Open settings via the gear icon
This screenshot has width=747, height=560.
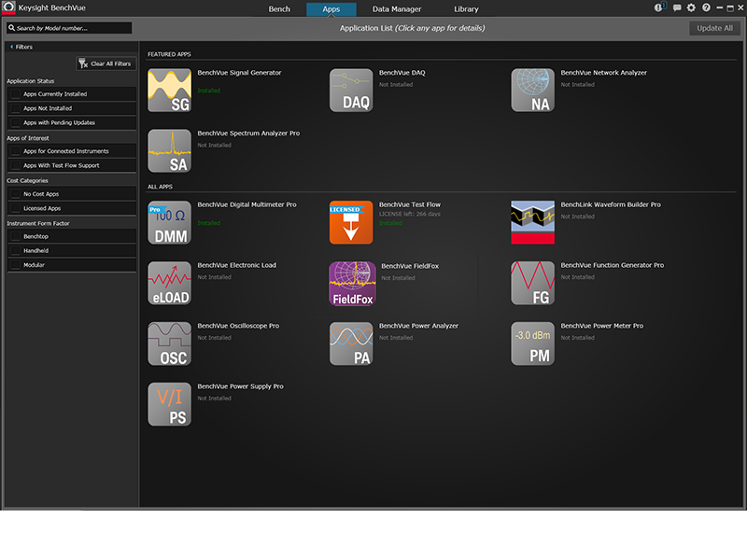692,8
